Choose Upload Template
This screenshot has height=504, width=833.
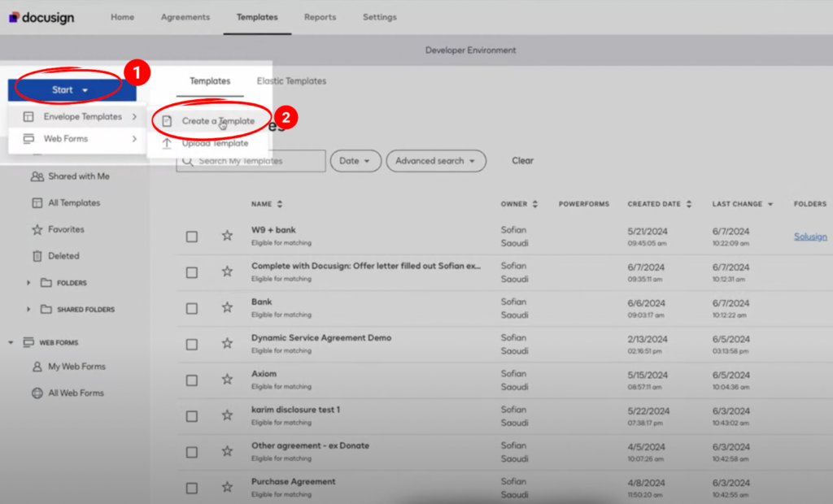click(215, 143)
